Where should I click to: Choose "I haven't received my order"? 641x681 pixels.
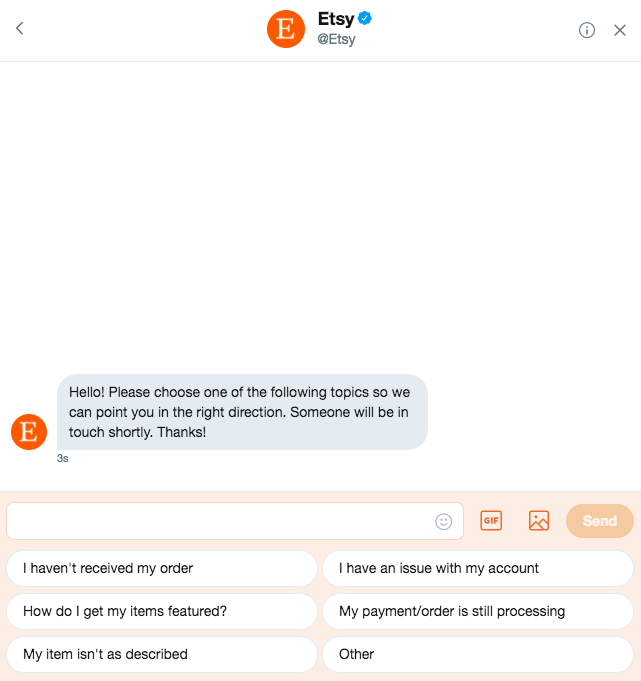click(162, 568)
